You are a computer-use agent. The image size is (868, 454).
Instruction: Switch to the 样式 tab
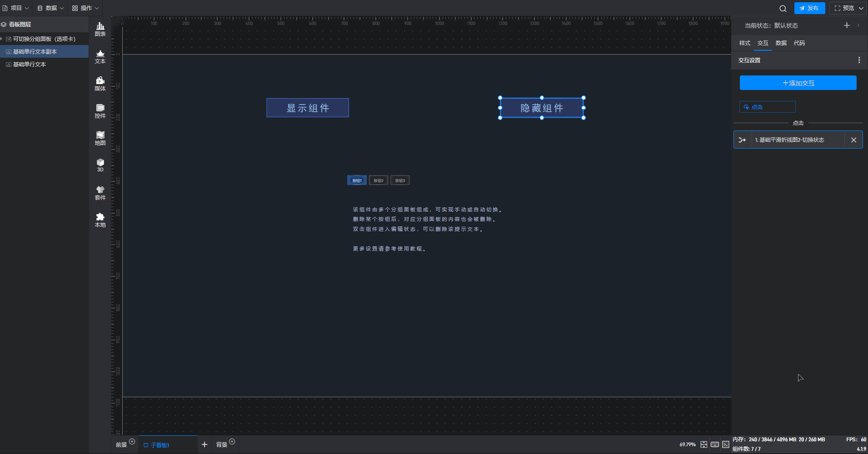tap(744, 43)
